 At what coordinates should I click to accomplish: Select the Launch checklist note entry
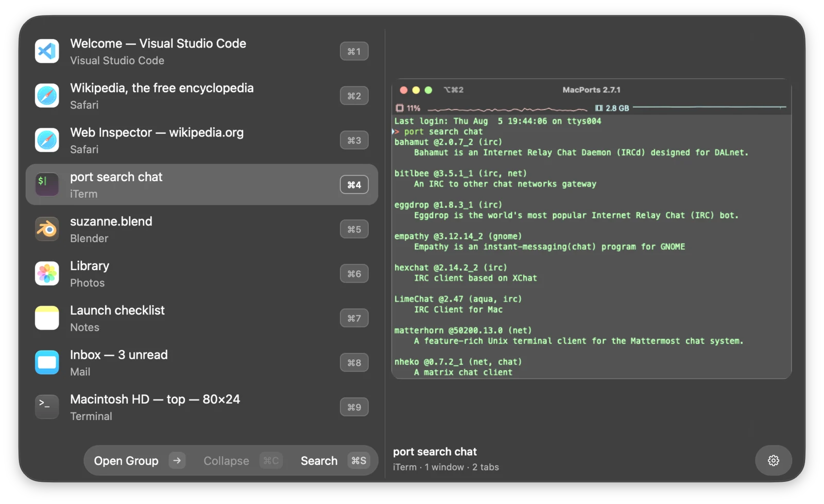point(202,318)
